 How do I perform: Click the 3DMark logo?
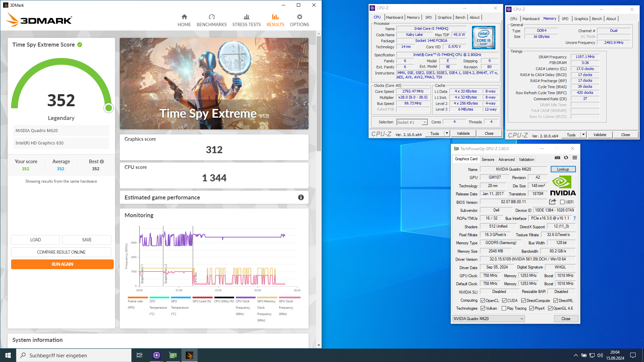(39, 20)
